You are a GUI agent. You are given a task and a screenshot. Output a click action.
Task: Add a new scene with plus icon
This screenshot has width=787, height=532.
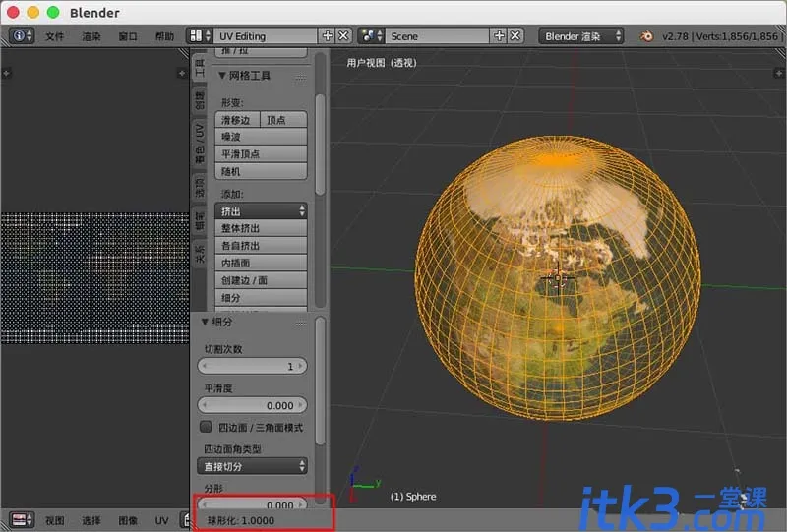[499, 36]
